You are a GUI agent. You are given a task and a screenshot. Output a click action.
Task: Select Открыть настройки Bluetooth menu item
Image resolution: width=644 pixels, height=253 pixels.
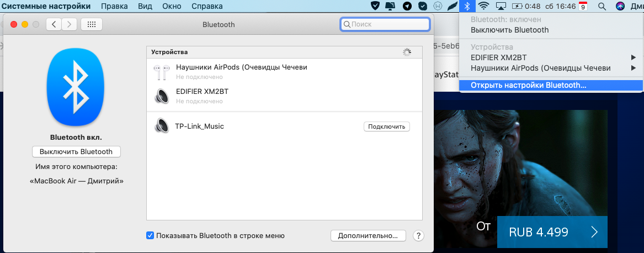[x=551, y=85]
